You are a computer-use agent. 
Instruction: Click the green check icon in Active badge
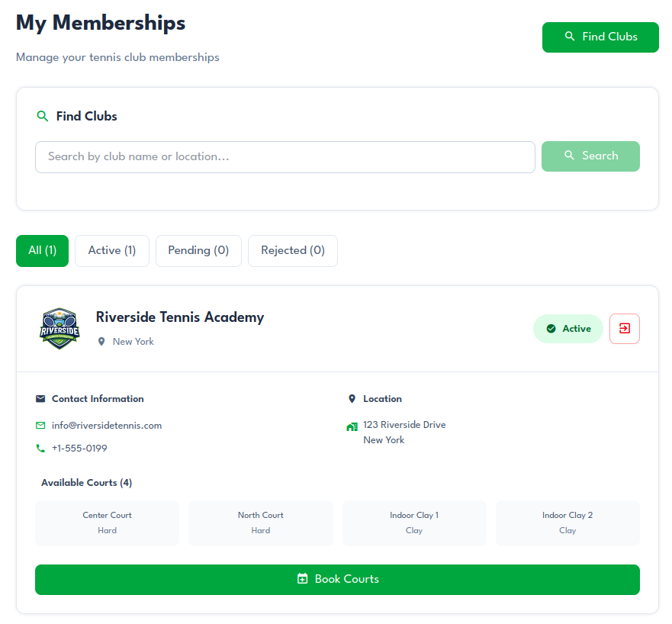coord(551,329)
